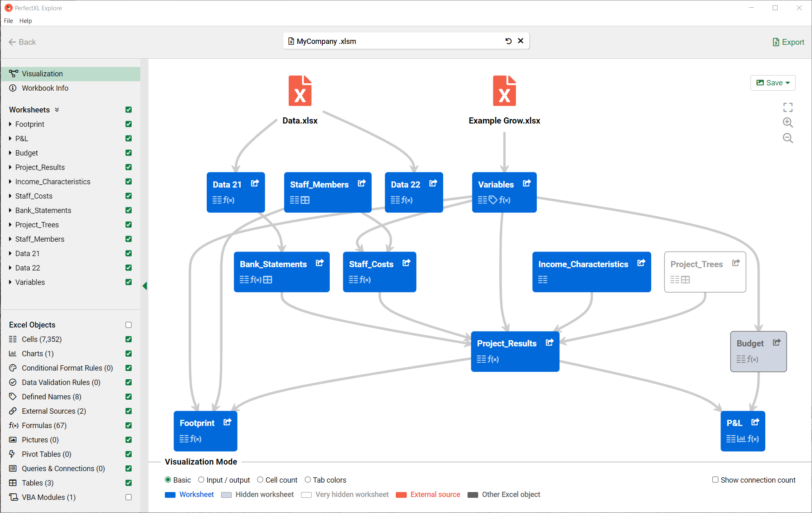This screenshot has width=812, height=513.
Task: Open the File menu
Action: [9, 21]
